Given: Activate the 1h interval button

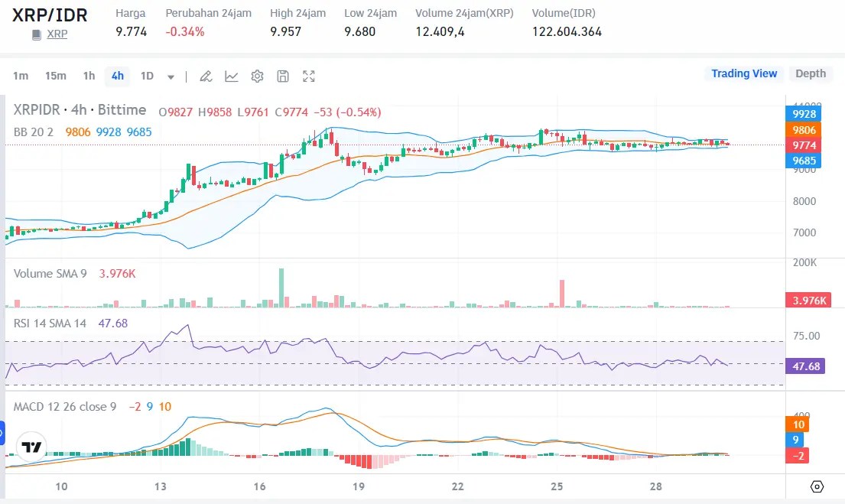Looking at the screenshot, I should 88,76.
